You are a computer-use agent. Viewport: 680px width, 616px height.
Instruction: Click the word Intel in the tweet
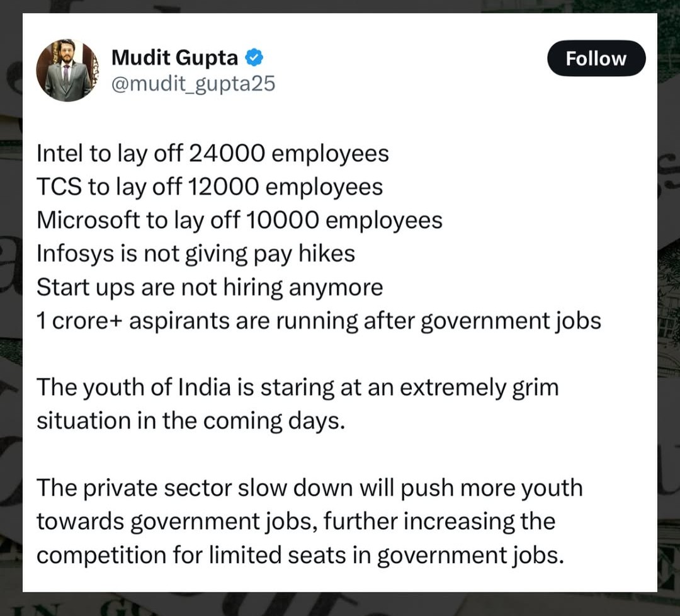point(60,153)
